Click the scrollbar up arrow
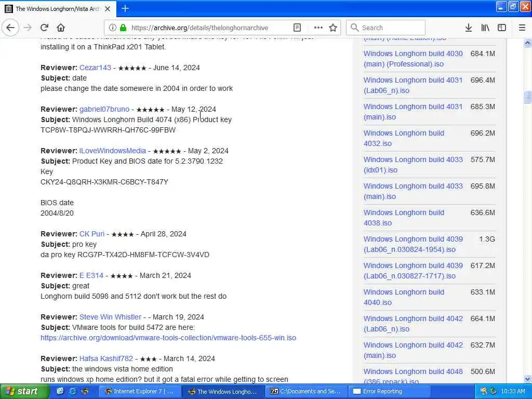Viewport: 532px width, 399px height. [x=527, y=43]
